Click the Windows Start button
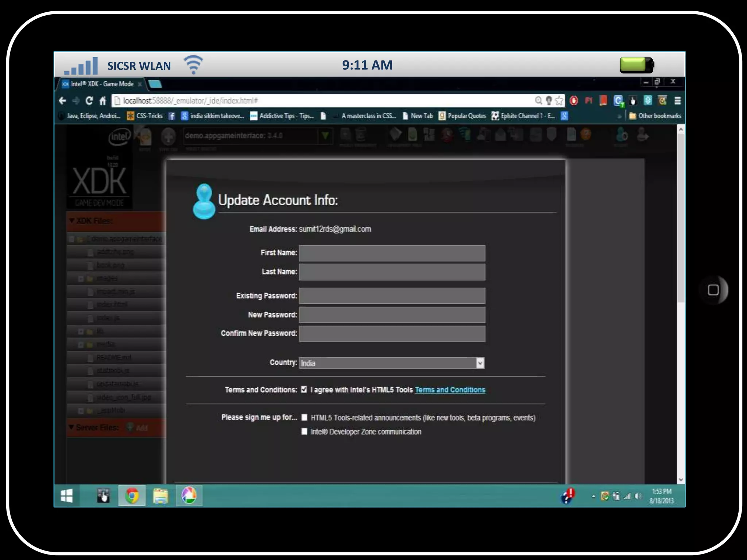 [67, 496]
